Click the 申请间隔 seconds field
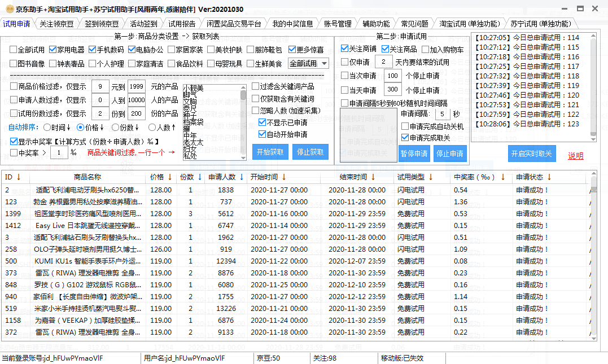608x364 pixels. pos(442,114)
